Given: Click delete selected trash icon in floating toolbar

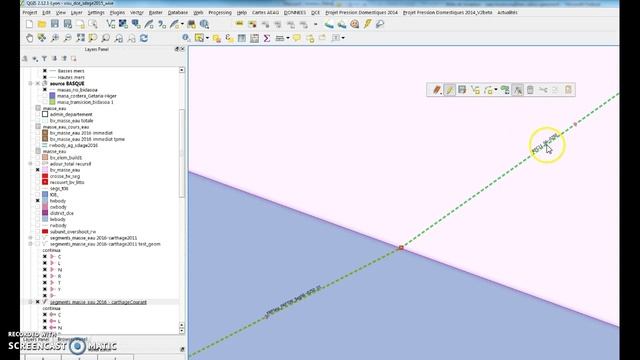Looking at the screenshot, I should [x=530, y=90].
